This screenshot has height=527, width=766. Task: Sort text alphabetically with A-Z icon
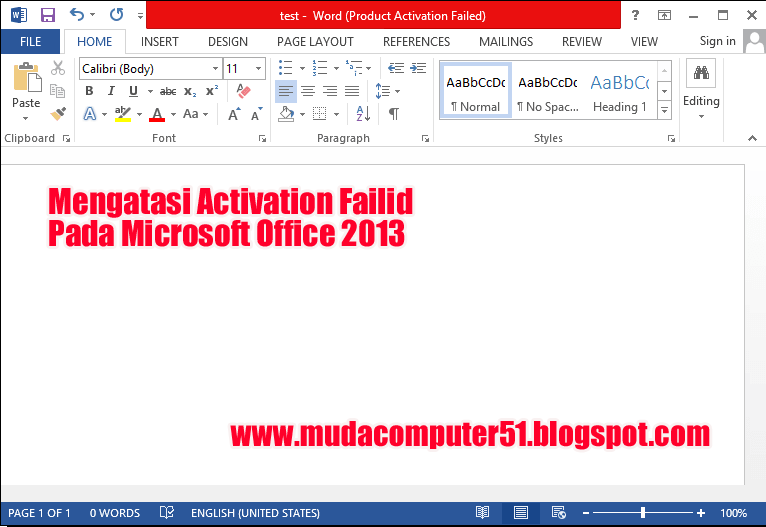(x=363, y=114)
